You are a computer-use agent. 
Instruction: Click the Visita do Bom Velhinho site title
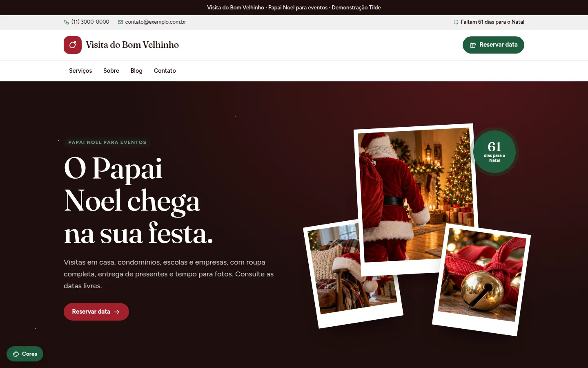(x=132, y=45)
